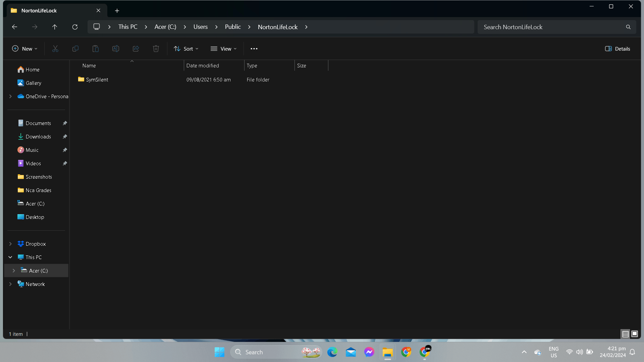
Task: Click the search magnifier icon
Action: [628, 27]
